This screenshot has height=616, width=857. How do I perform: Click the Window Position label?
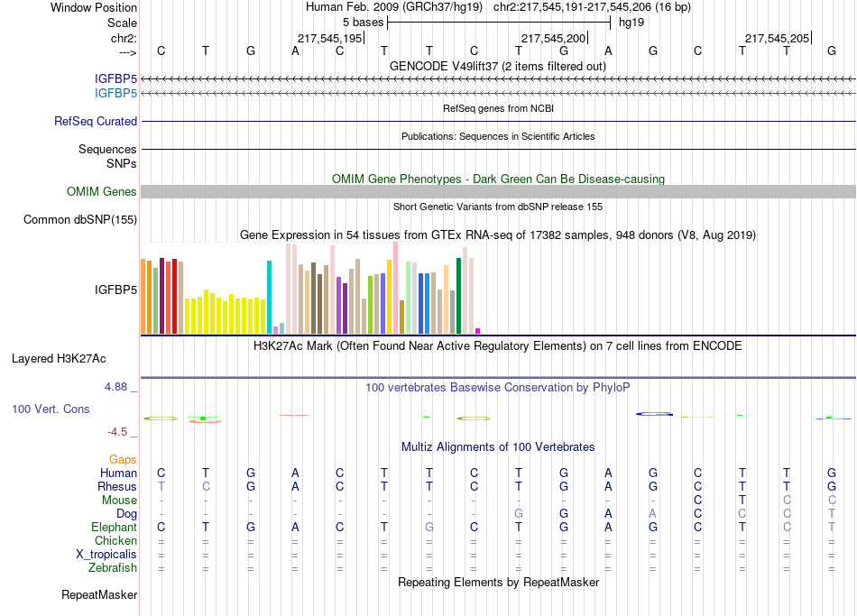coord(94,7)
